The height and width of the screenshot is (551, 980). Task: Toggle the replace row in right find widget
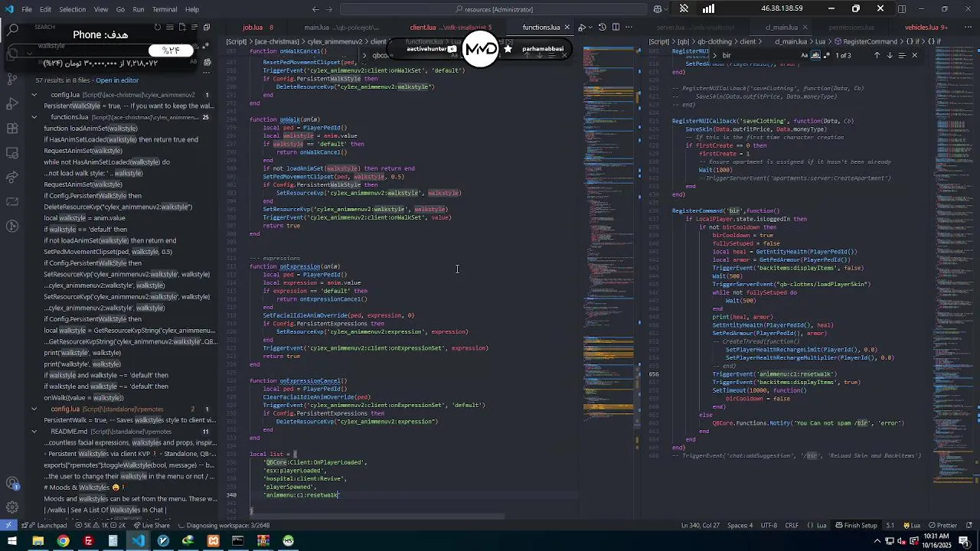point(714,55)
